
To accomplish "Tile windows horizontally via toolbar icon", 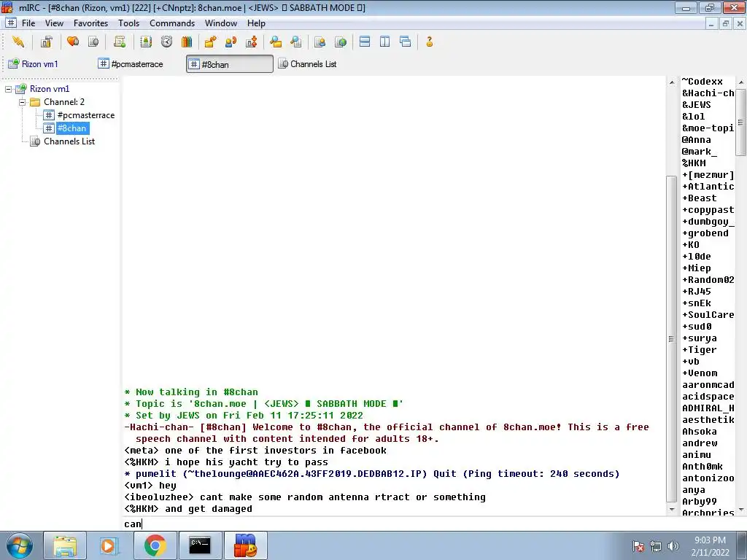I will (365, 42).
